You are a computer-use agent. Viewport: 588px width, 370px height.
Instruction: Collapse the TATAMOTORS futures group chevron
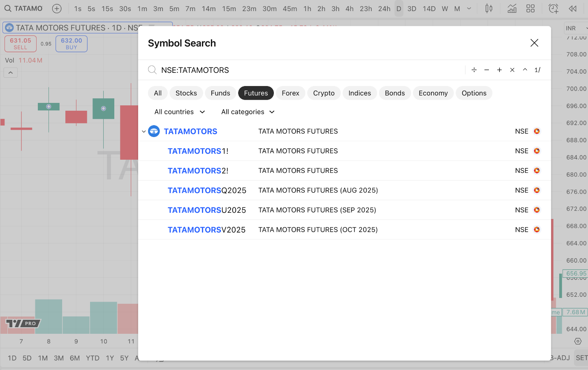[x=144, y=132]
